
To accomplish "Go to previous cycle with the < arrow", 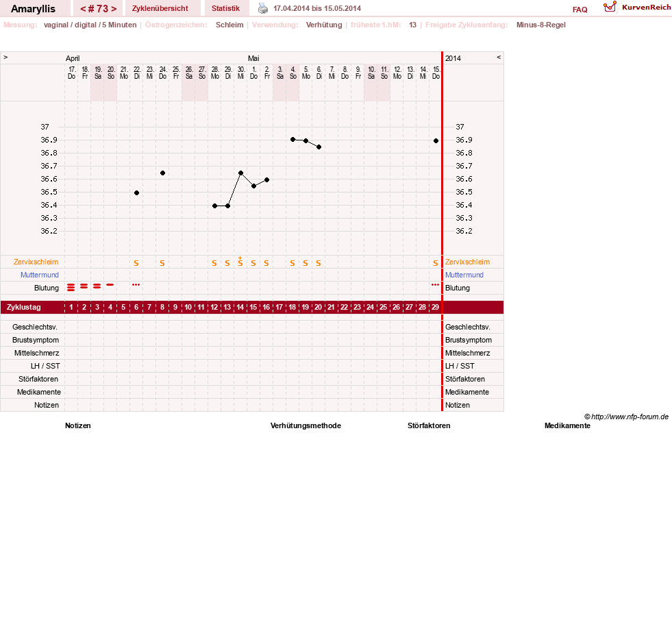I will [x=83, y=9].
